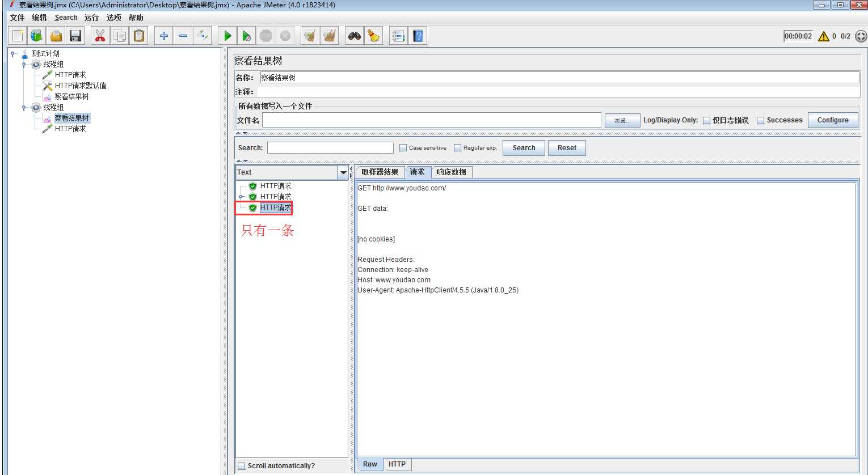Viewport: 868px width, 475px height.
Task: Switch to the 请求 tab
Action: tap(418, 172)
